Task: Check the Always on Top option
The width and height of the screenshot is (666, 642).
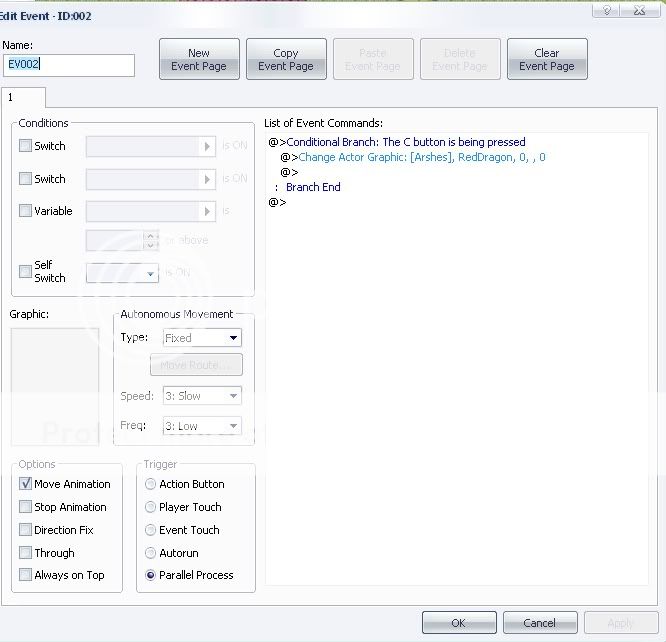Action: [26, 575]
